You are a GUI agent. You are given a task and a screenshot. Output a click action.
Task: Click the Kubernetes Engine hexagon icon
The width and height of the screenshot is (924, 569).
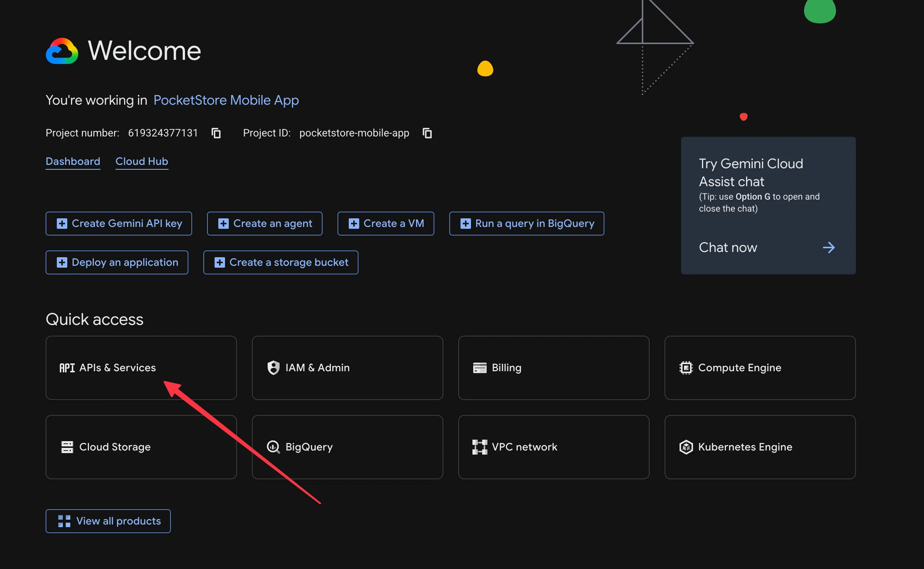pos(686,447)
